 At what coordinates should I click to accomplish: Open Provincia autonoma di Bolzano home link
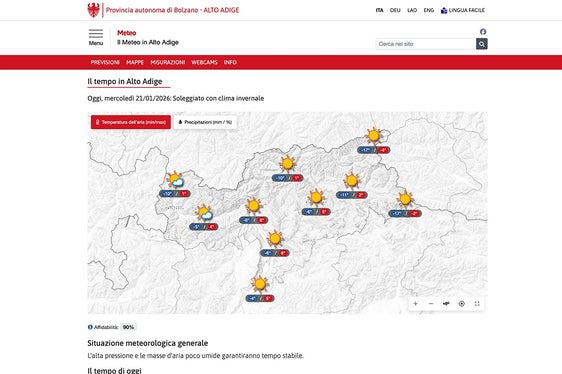tap(172, 10)
